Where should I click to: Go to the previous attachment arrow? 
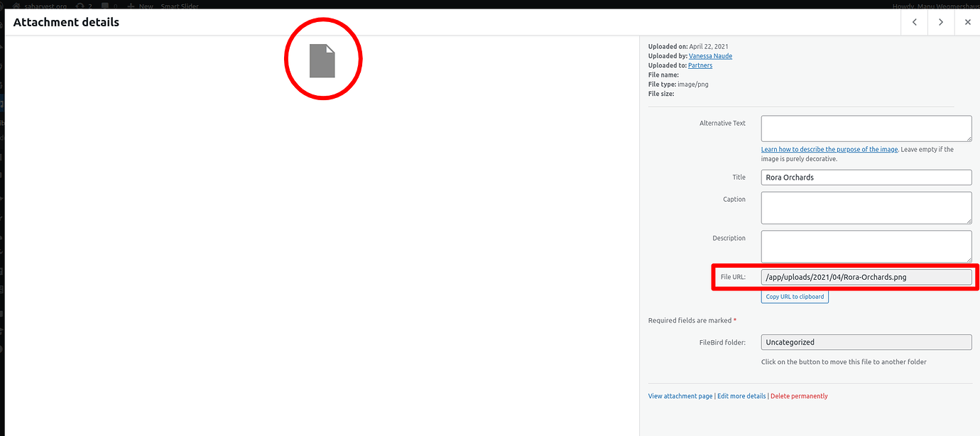tap(914, 22)
